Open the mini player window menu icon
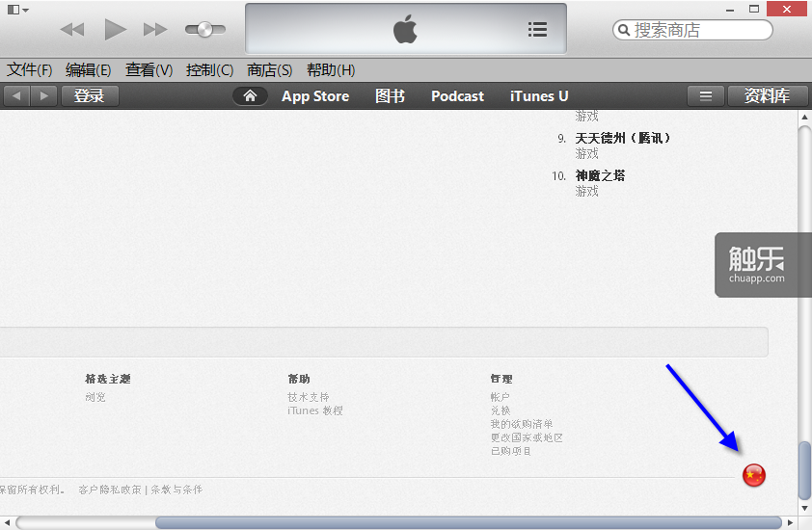This screenshot has width=812, height=530. (x=18, y=10)
